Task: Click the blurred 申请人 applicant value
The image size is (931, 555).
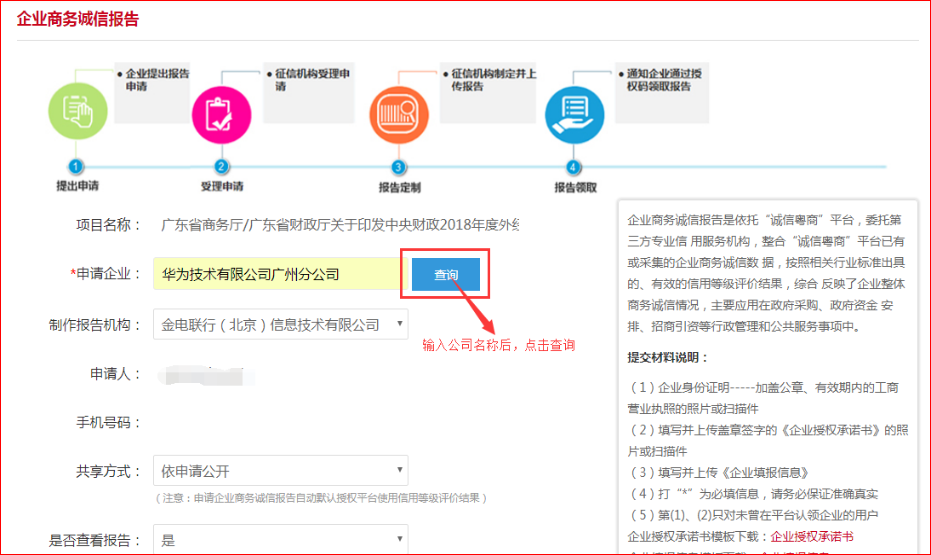Action: (205, 376)
